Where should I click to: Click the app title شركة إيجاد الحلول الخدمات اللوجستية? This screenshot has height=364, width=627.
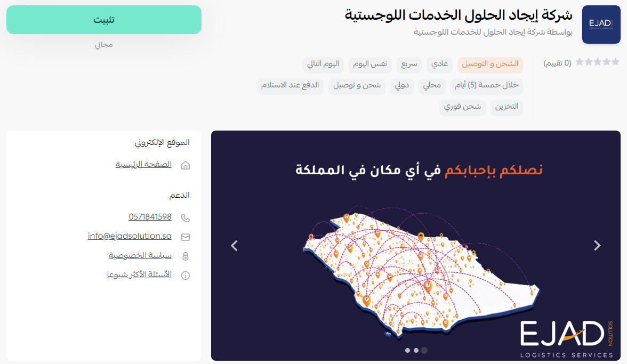[459, 15]
